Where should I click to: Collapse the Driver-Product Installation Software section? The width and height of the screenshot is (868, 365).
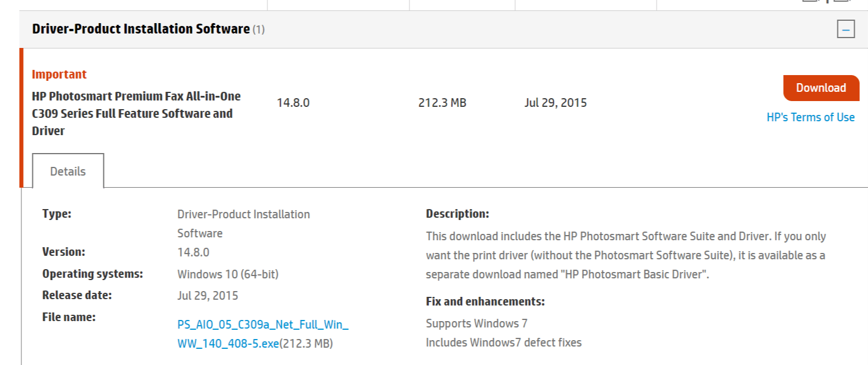[x=845, y=29]
